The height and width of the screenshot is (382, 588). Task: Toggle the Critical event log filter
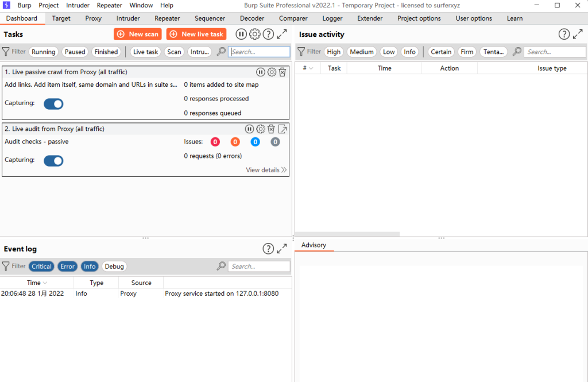[x=41, y=267]
